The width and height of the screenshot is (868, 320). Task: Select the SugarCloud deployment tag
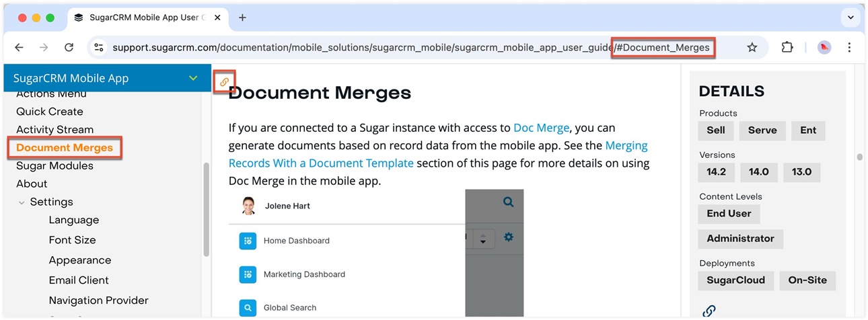coord(735,280)
